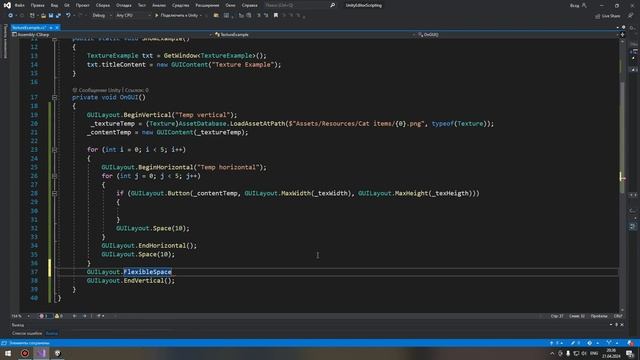Click the warnings indicator in the editor footer

pyautogui.click(x=58, y=316)
